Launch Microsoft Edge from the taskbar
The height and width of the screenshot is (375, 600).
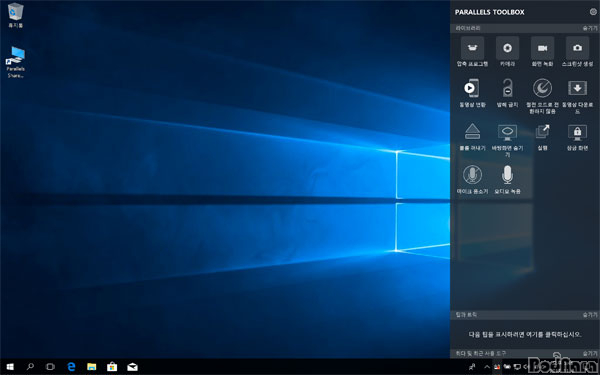[x=71, y=367]
